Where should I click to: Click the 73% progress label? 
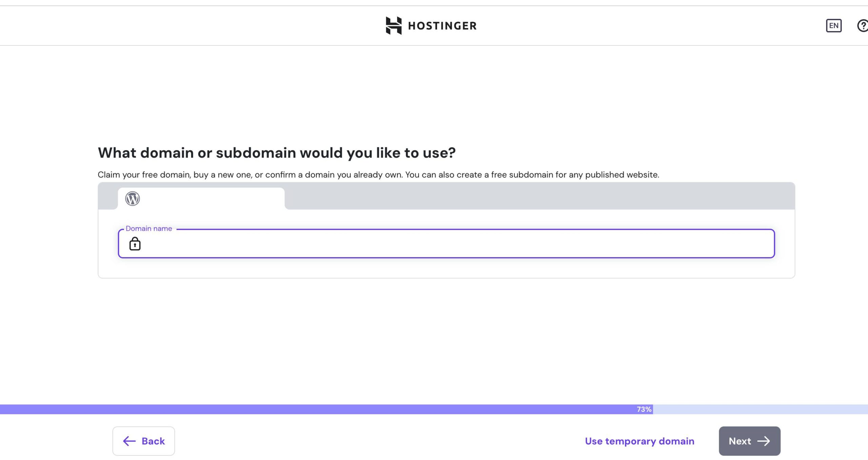(x=644, y=409)
